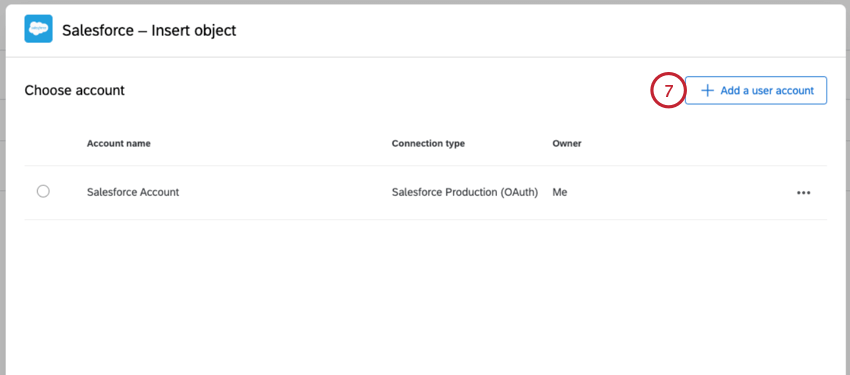Click the Me owner cell
850x375 pixels.
coord(559,192)
